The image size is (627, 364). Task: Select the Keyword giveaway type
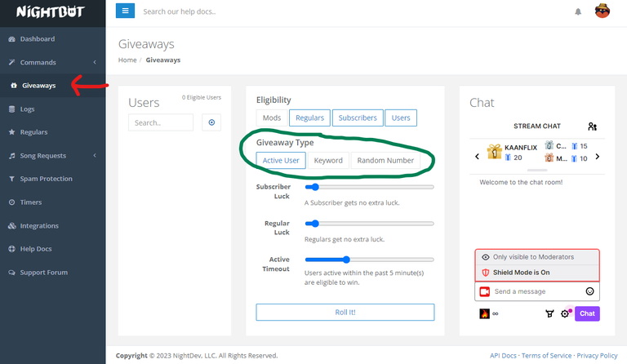[328, 161]
